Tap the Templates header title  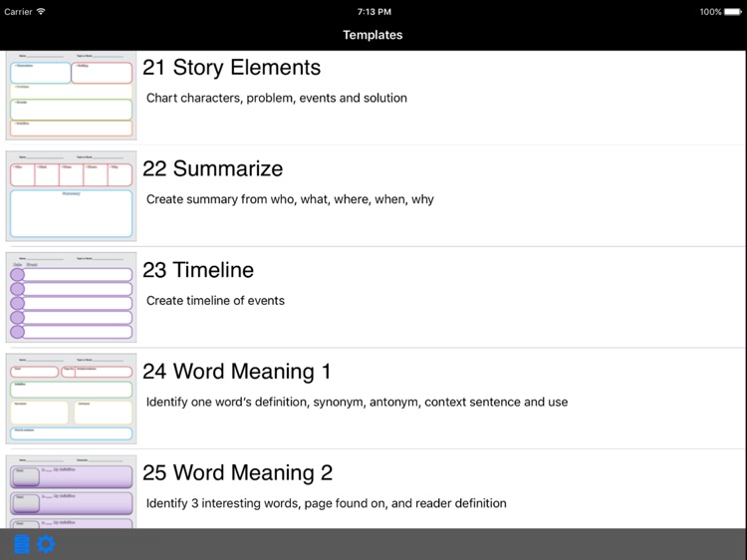(x=373, y=35)
